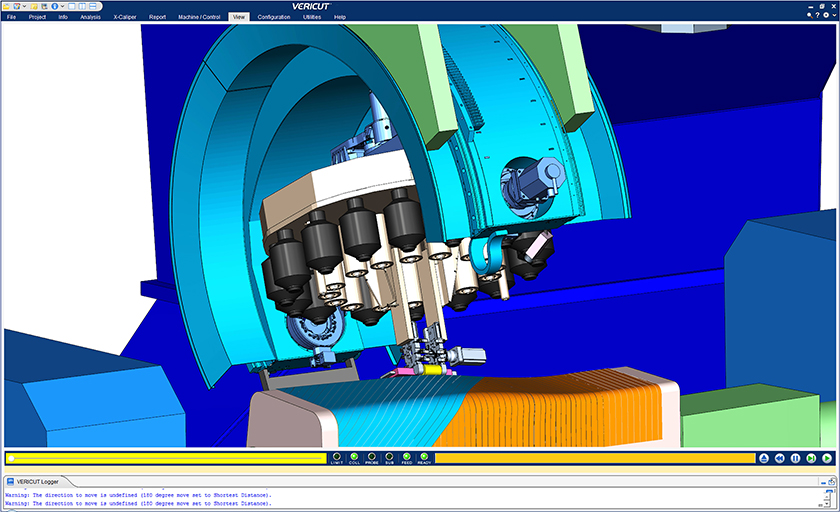
Task: Click the FEED status light
Action: pyautogui.click(x=406, y=457)
